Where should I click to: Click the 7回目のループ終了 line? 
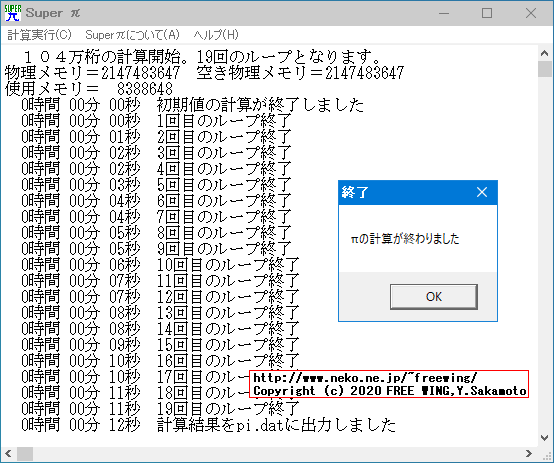156,217
